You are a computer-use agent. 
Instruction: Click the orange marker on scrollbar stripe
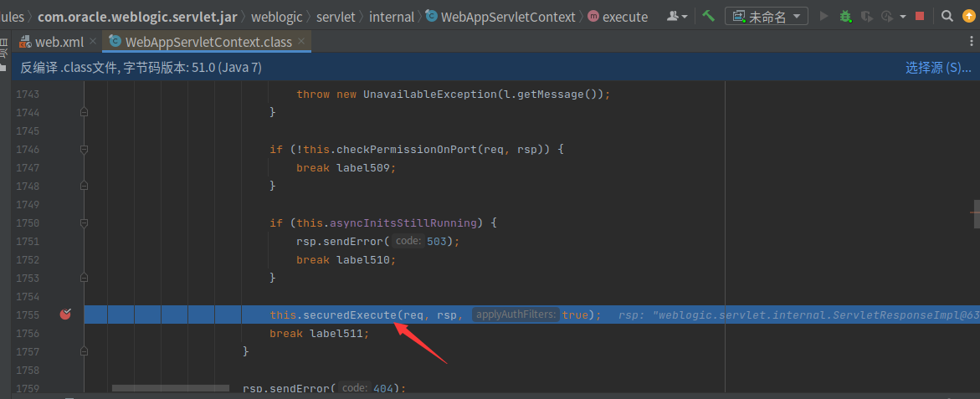tap(975, 212)
